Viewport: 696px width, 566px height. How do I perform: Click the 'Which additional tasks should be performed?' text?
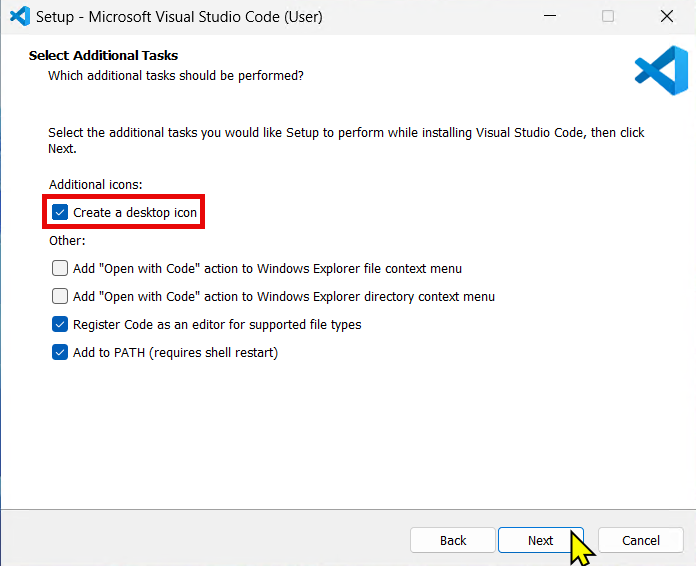pos(176,76)
